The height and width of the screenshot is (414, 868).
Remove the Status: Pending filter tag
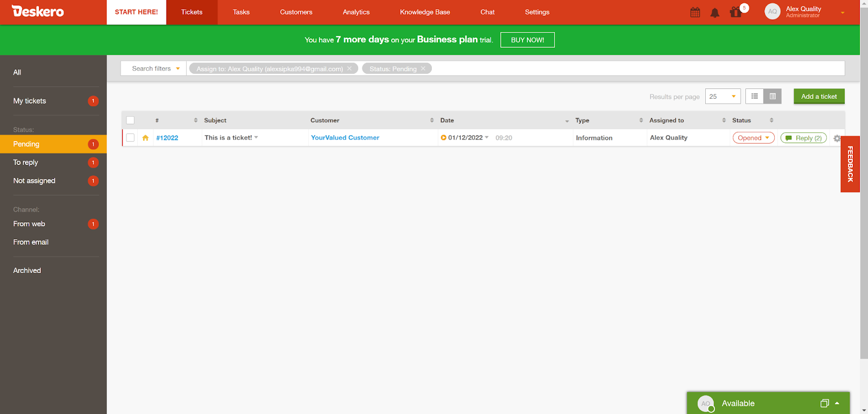pyautogui.click(x=423, y=69)
